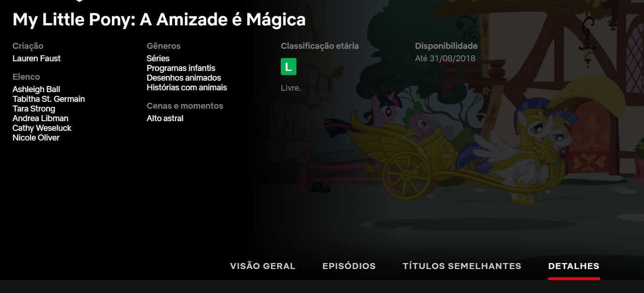Viewport: 644px width, 293px height.
Task: Select the Detalhes tab
Action: [x=574, y=266]
